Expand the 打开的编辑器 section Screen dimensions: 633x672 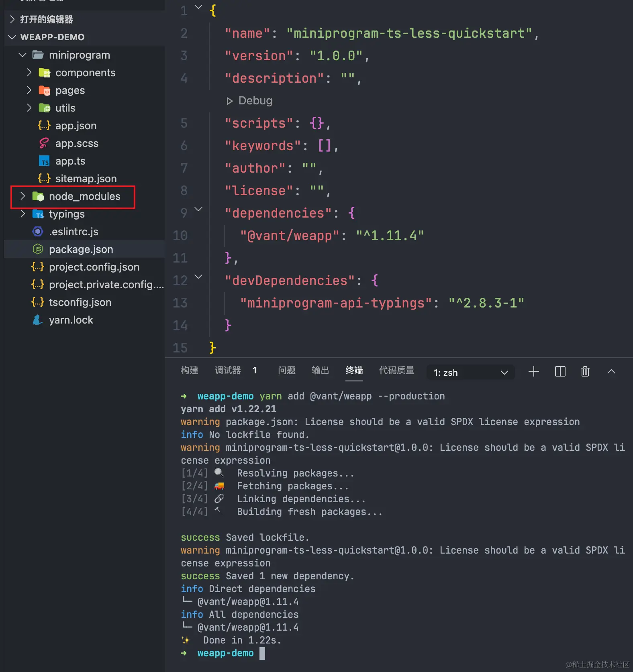[x=12, y=19]
